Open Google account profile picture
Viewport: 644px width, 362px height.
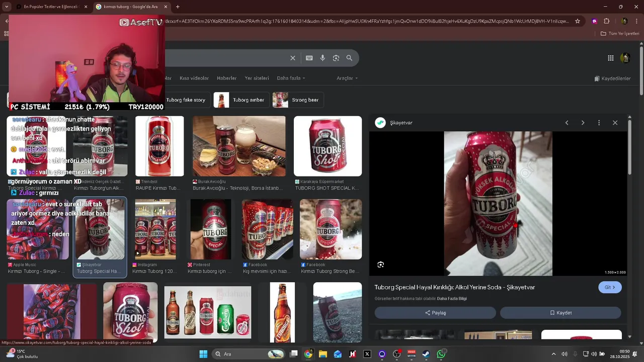[625, 58]
